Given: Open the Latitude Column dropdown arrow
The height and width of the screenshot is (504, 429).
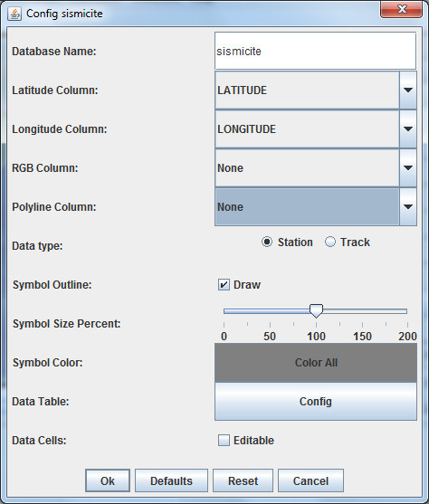Looking at the screenshot, I should coord(408,90).
